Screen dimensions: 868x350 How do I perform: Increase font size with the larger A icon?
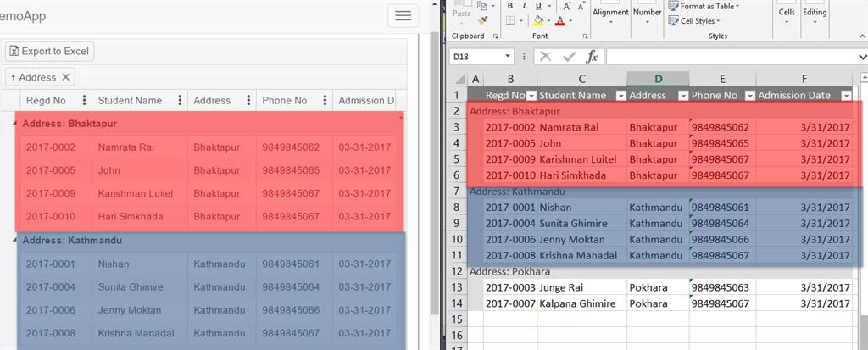pos(566,6)
